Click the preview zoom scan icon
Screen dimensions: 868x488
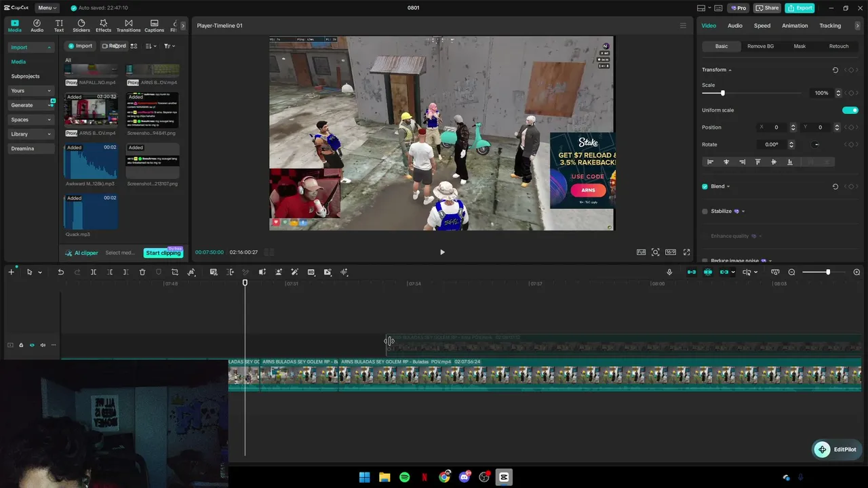coord(656,252)
